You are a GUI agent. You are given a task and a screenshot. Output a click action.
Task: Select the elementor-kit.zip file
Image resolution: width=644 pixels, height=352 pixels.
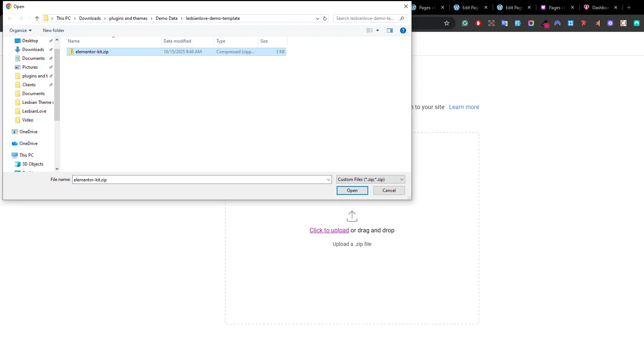[92, 52]
